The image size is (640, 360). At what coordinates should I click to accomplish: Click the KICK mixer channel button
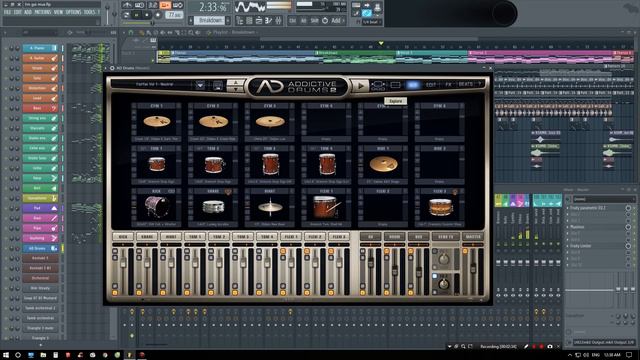pos(123,236)
